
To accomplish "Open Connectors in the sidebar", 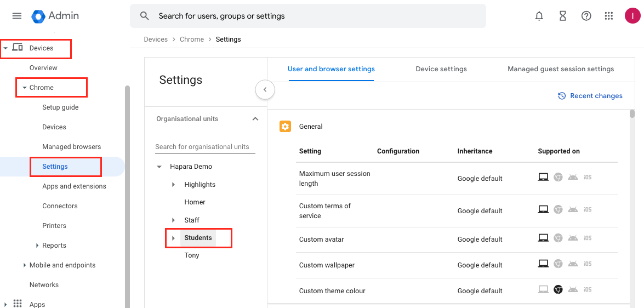I will click(x=60, y=206).
